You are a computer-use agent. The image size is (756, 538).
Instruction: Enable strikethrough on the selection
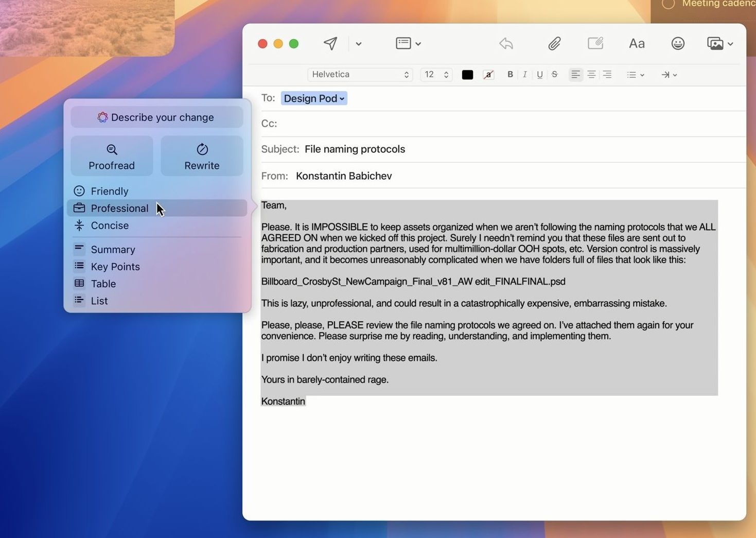coord(554,74)
